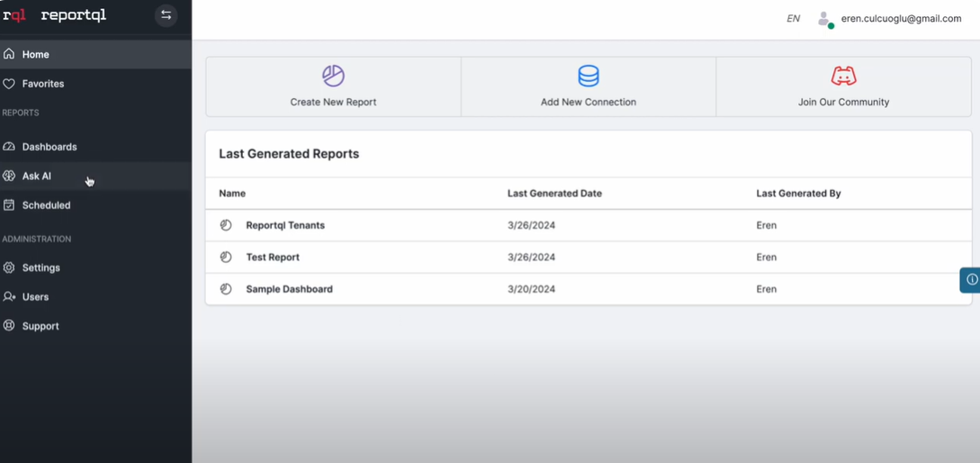Screen dimensions: 980x463
Task: Click the Join Our Community Discord icon
Action: pos(843,76)
